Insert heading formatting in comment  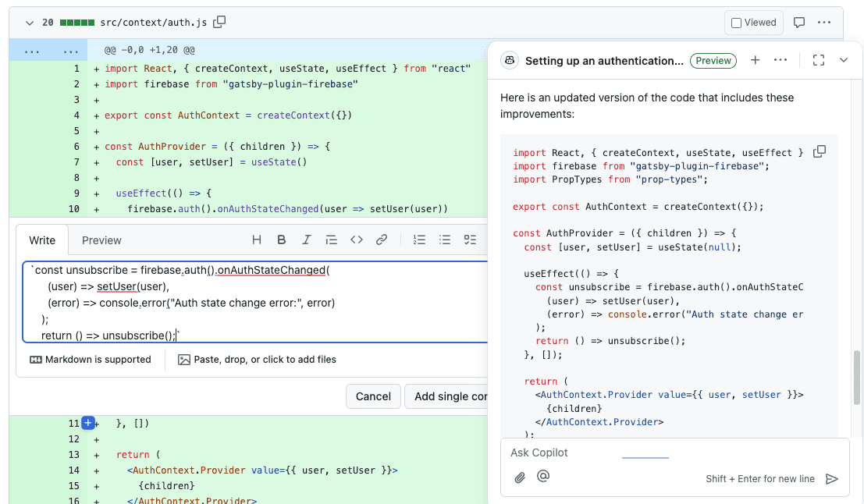[256, 240]
